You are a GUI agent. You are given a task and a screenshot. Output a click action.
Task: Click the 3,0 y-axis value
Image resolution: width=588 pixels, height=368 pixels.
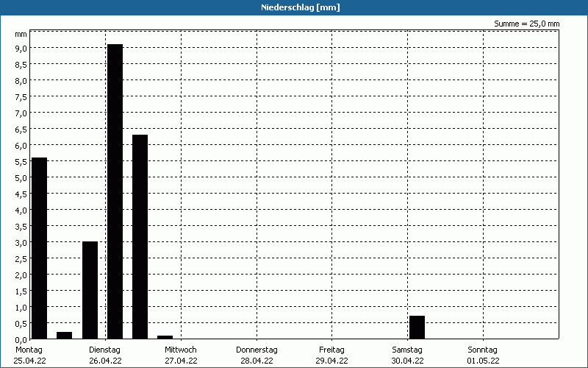pyautogui.click(x=21, y=242)
